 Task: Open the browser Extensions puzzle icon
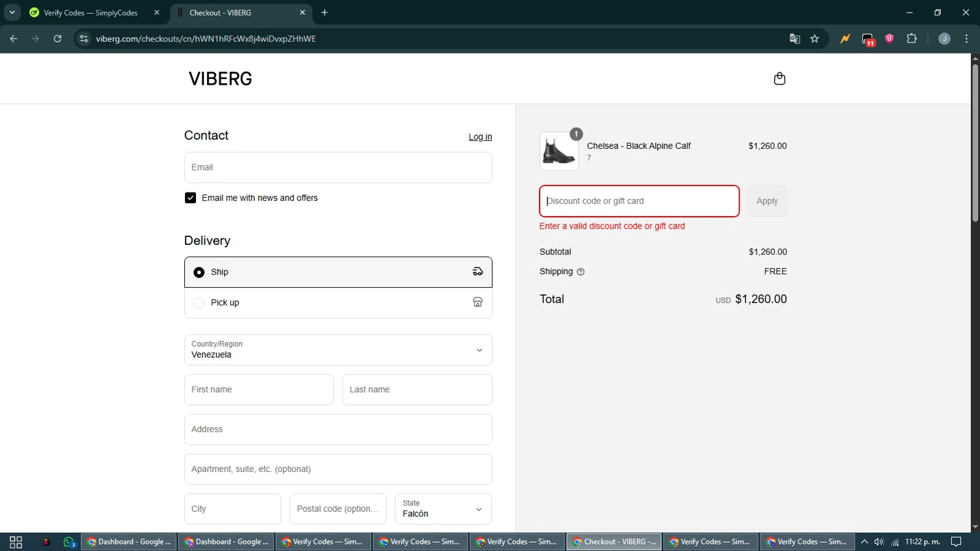tap(912, 39)
